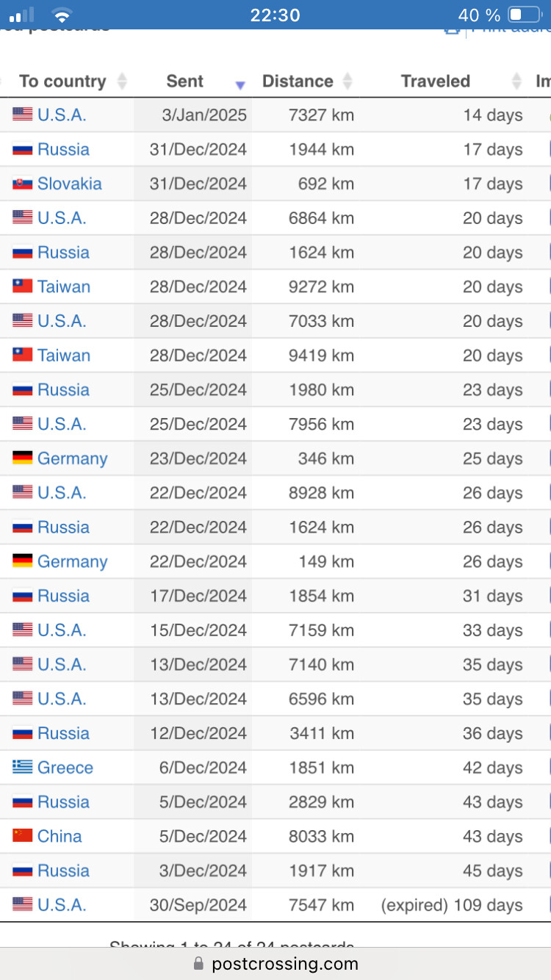
Task: Open the Slovakia country link
Action: [x=70, y=184]
